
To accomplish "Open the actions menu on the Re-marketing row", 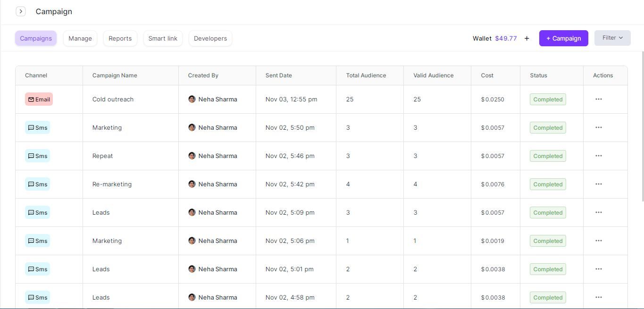I will (x=598, y=184).
